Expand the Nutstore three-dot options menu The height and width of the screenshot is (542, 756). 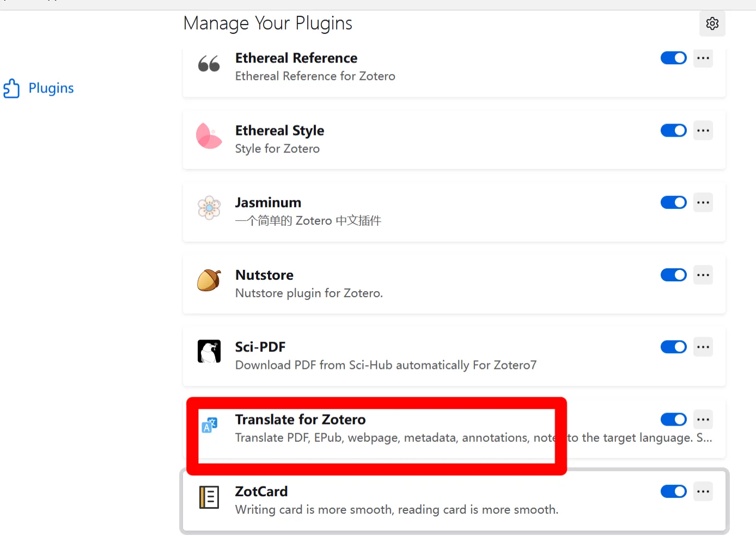point(703,275)
